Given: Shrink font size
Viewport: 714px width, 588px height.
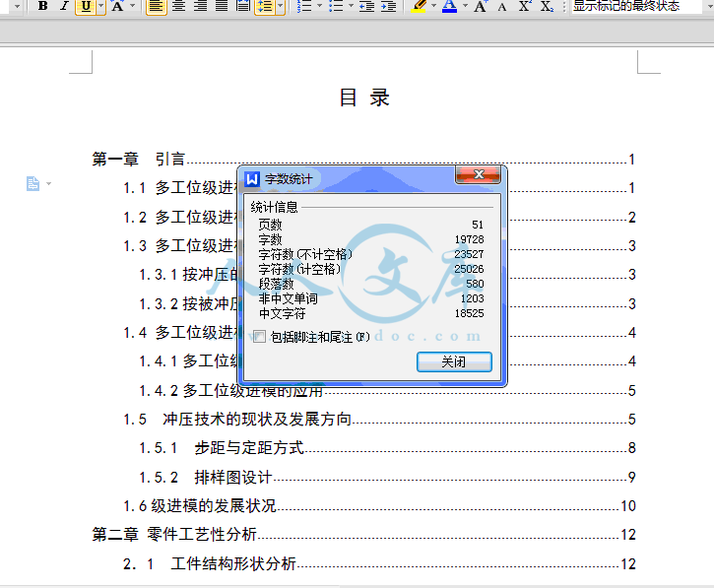Looking at the screenshot, I should 502,6.
